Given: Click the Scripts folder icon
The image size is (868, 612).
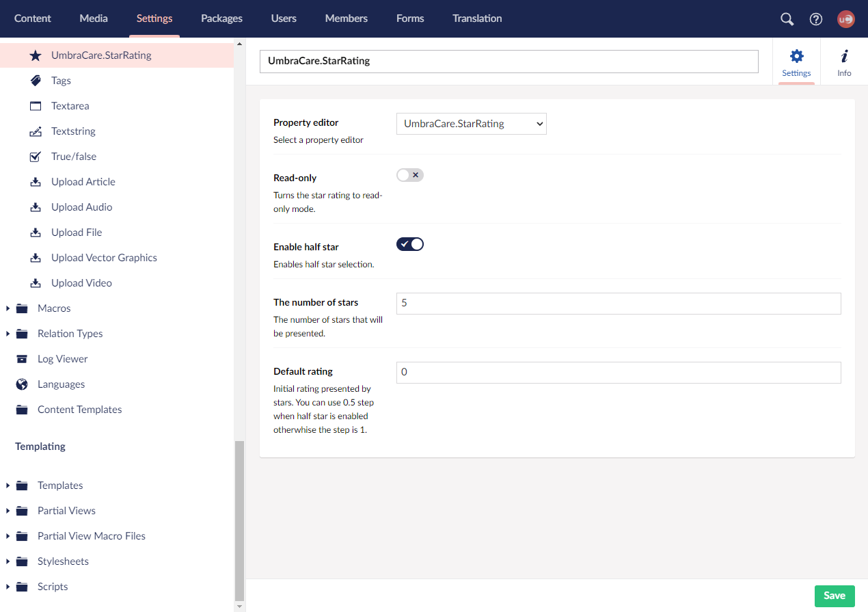Looking at the screenshot, I should [23, 587].
